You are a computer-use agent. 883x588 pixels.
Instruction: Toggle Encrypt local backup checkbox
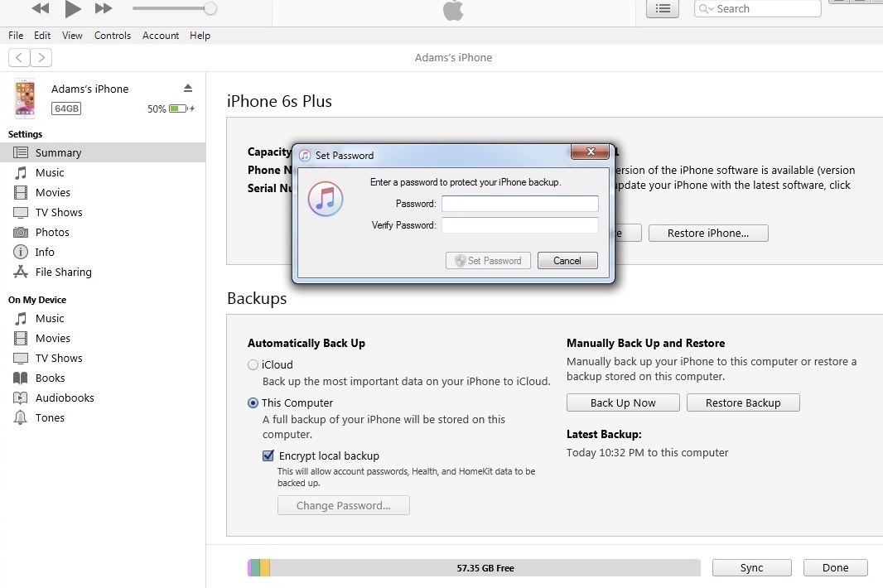click(268, 455)
